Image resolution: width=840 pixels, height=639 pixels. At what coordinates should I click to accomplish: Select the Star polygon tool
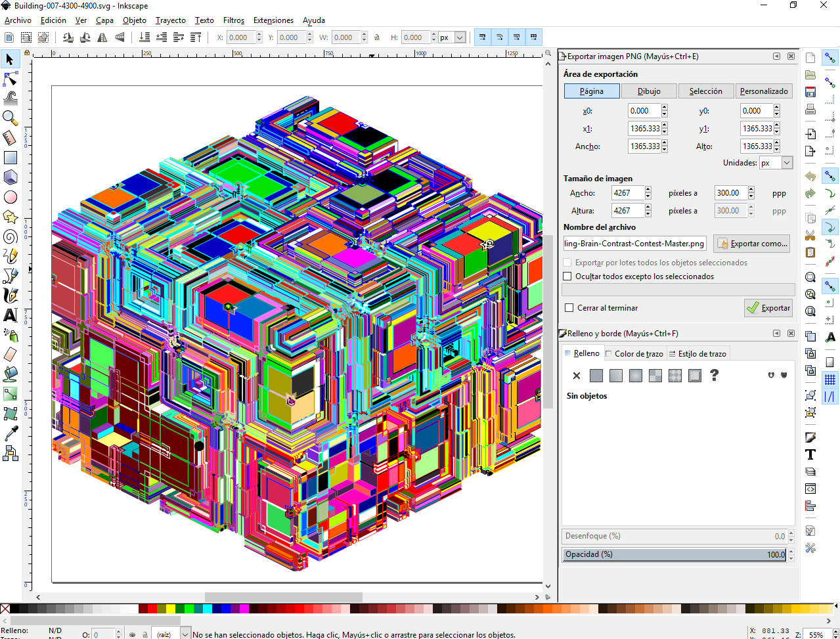pos(11,217)
